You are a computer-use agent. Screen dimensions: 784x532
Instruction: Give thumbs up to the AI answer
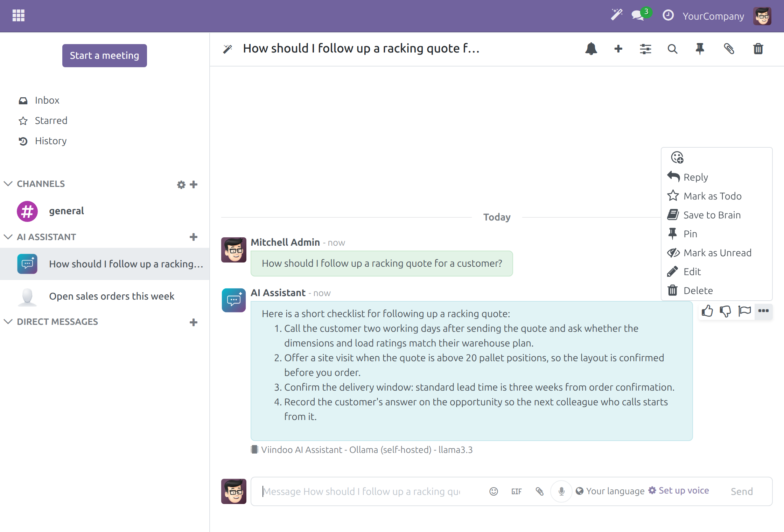pos(707,311)
